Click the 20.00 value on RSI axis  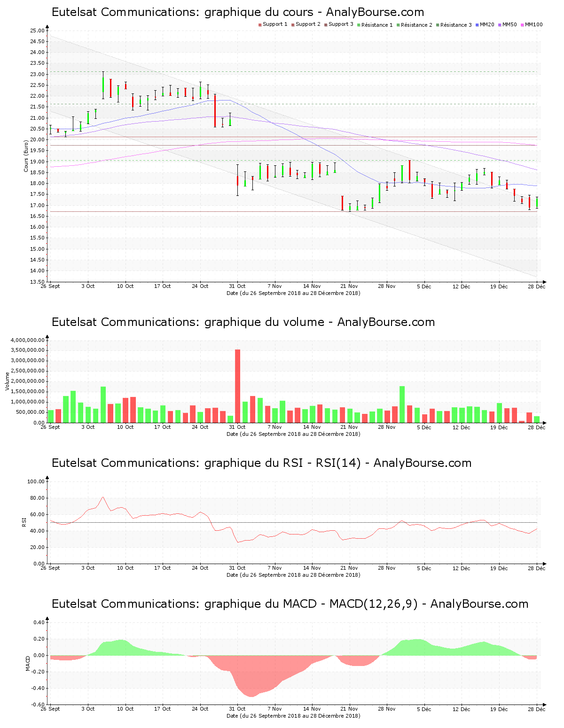pyautogui.click(x=38, y=547)
